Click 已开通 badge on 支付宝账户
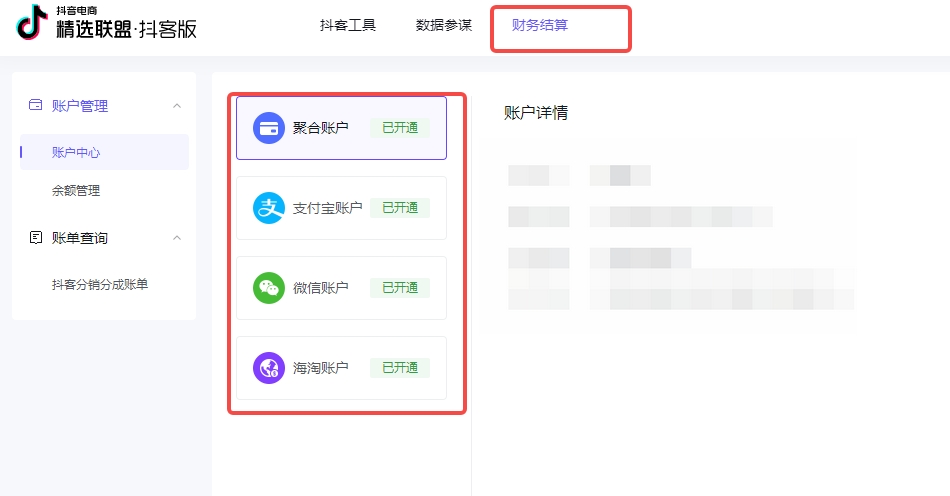Image resolution: width=950 pixels, height=496 pixels. click(400, 208)
